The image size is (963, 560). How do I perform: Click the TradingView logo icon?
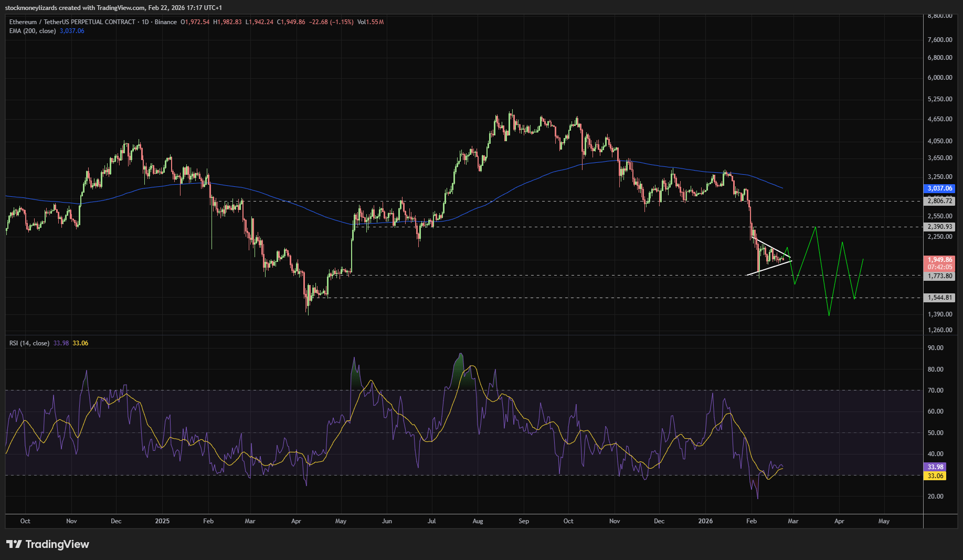(x=14, y=544)
